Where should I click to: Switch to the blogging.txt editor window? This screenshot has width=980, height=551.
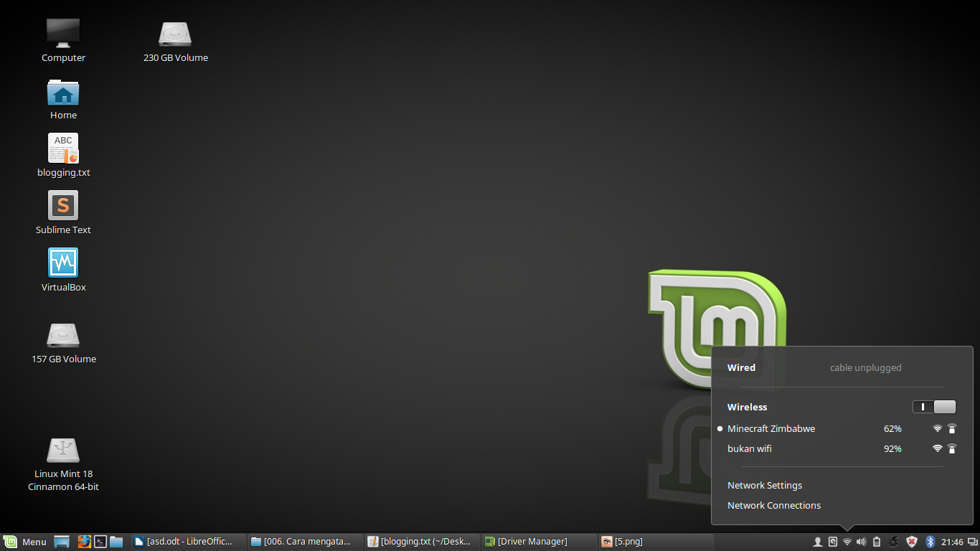click(x=423, y=542)
